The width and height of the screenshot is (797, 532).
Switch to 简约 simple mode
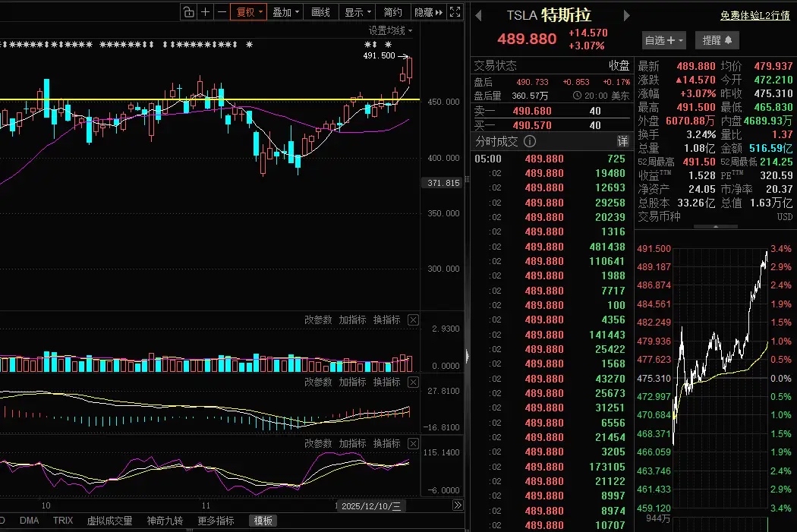click(393, 11)
